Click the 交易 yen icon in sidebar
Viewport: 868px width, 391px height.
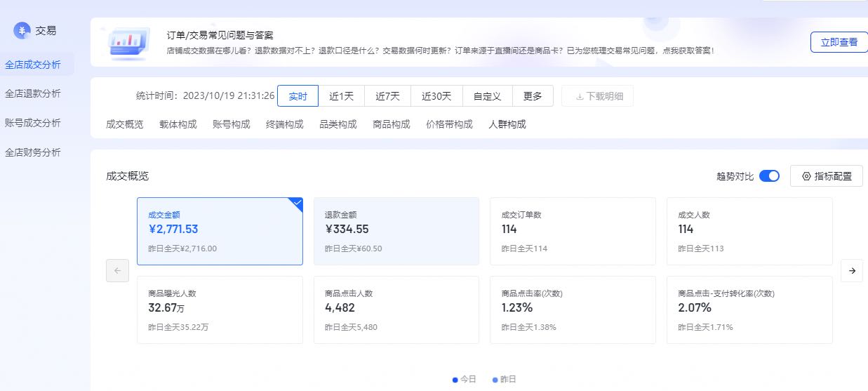[x=22, y=30]
